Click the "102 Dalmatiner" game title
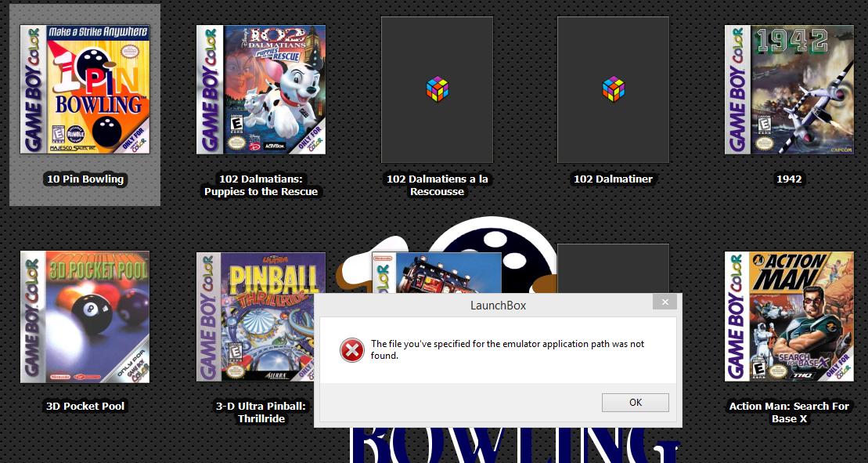This screenshot has width=868, height=463. coord(614,179)
